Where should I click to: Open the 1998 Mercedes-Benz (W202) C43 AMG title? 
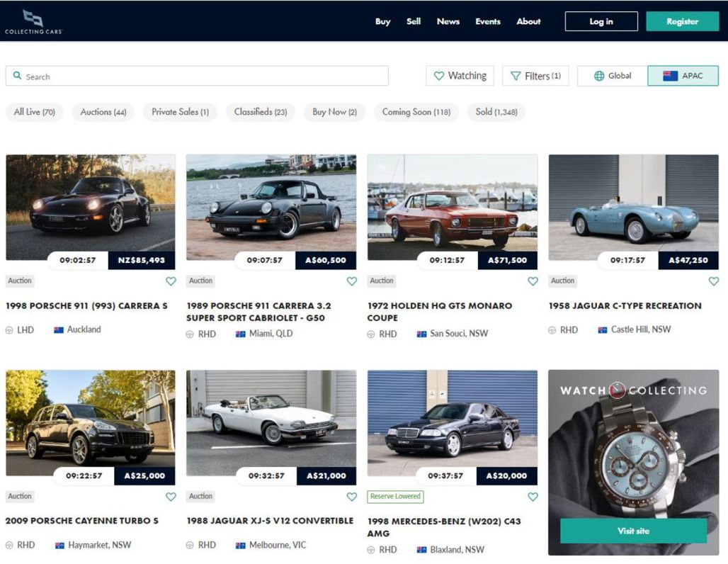[x=444, y=527]
